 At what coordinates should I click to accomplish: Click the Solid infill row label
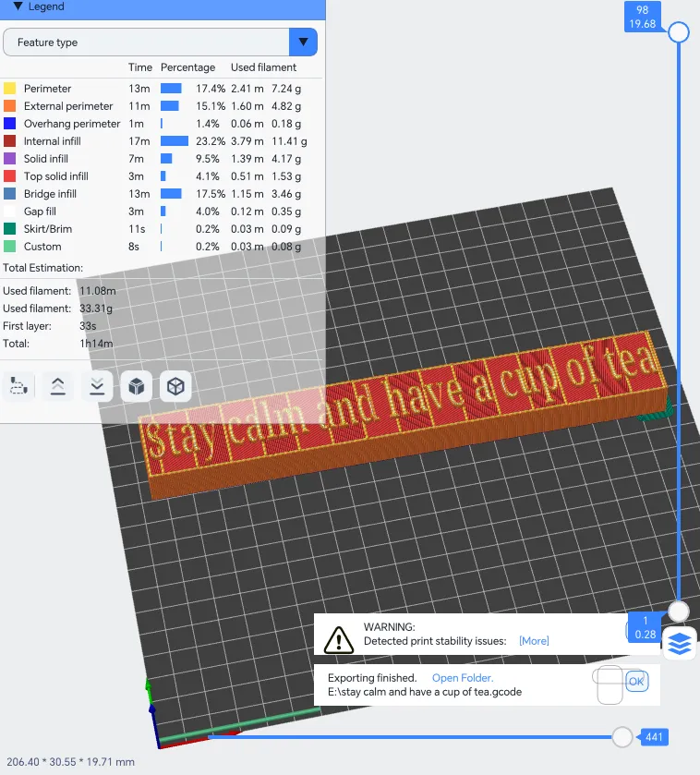(x=46, y=159)
